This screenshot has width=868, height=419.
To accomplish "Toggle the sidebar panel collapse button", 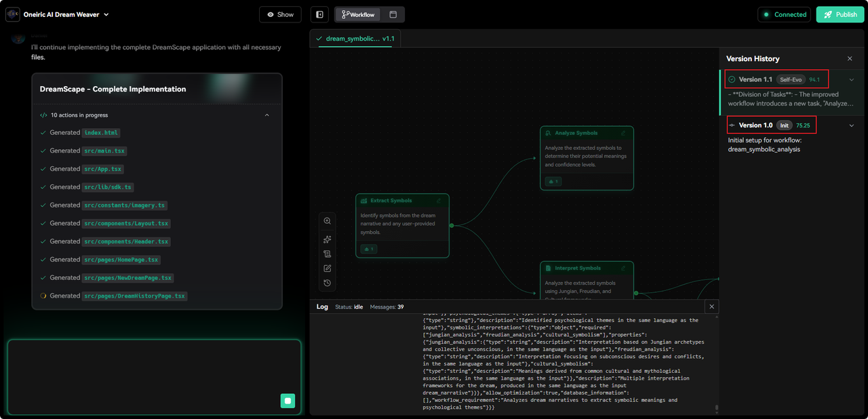I will pyautogui.click(x=319, y=14).
